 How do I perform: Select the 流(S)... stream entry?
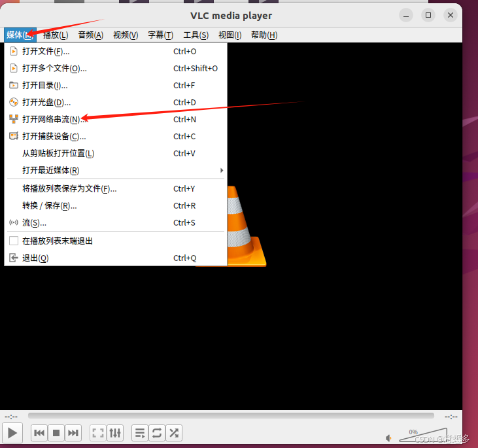click(x=116, y=222)
